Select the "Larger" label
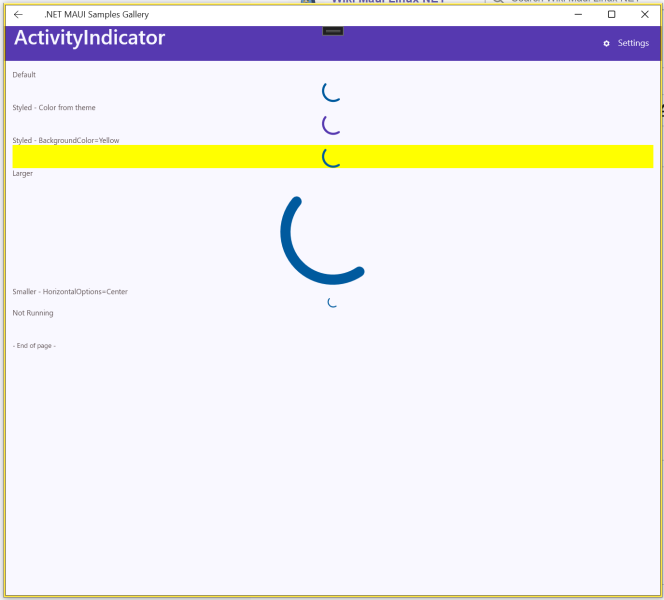The image size is (664, 600). point(22,174)
